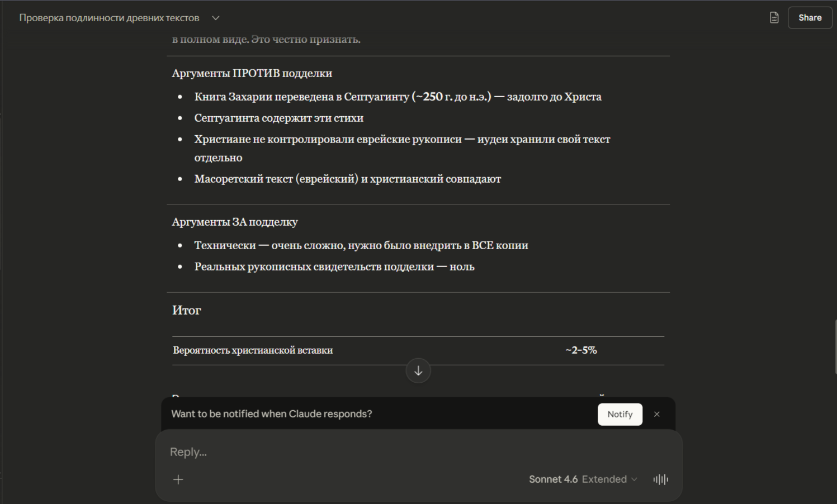
Task: Open the Sonnet 4.6 Extended model selector
Action: pos(583,479)
